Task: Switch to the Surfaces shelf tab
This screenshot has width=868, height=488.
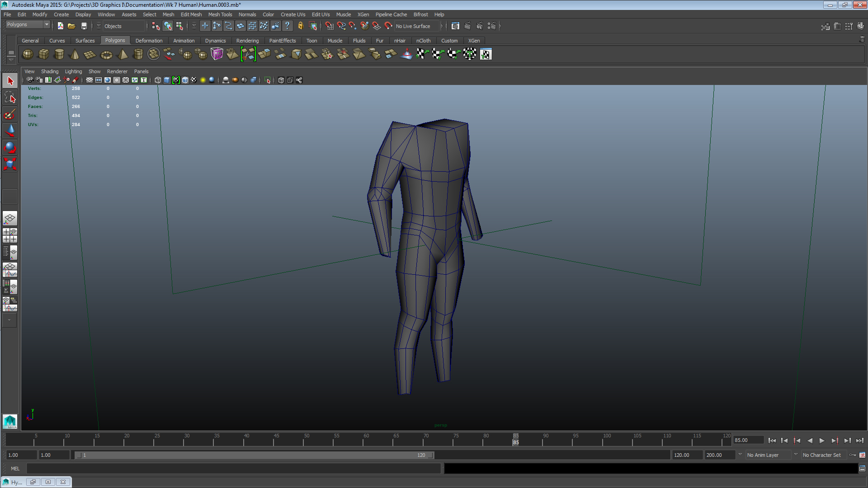Action: [85, 41]
